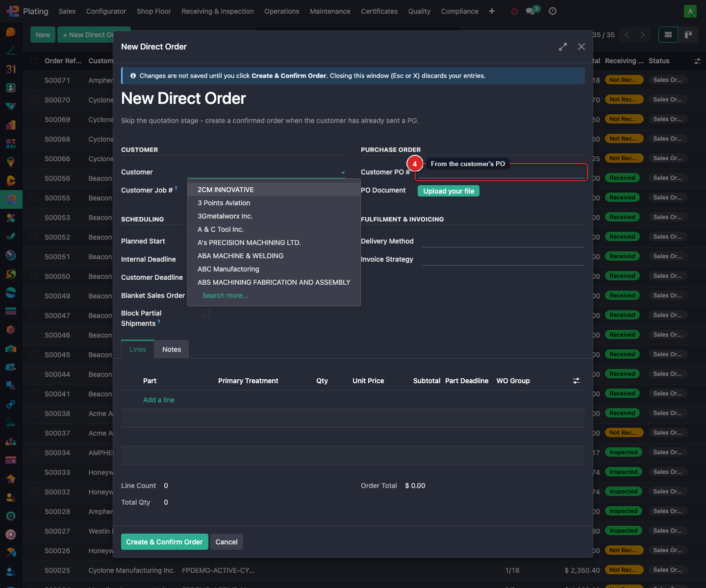706x588 pixels.
Task: Click the Customer field dropdown arrow
Action: tap(343, 172)
